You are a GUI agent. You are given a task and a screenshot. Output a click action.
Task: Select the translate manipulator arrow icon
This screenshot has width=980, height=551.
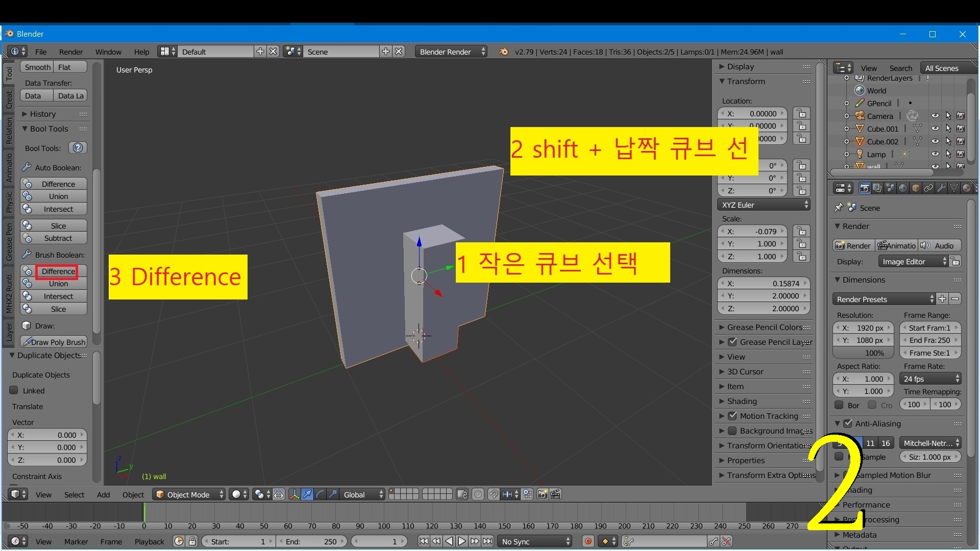point(307,494)
